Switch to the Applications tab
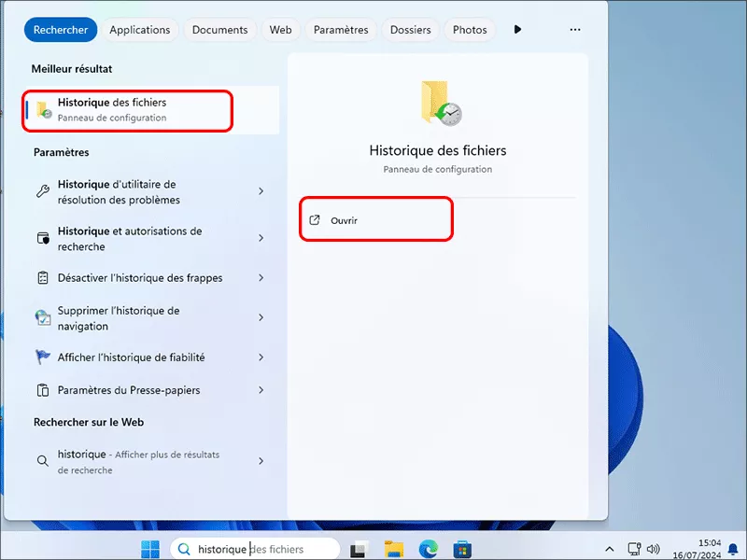 139,30
